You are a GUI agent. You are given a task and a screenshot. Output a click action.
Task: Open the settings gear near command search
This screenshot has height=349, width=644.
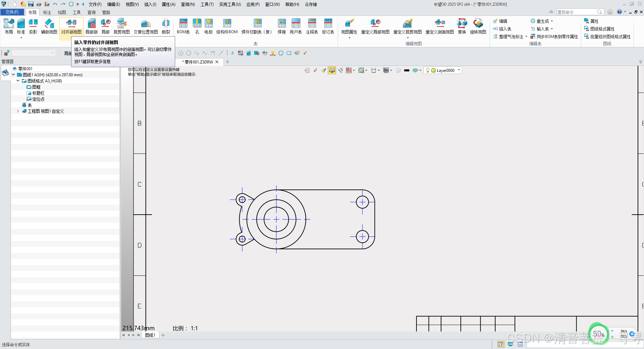coord(610,12)
